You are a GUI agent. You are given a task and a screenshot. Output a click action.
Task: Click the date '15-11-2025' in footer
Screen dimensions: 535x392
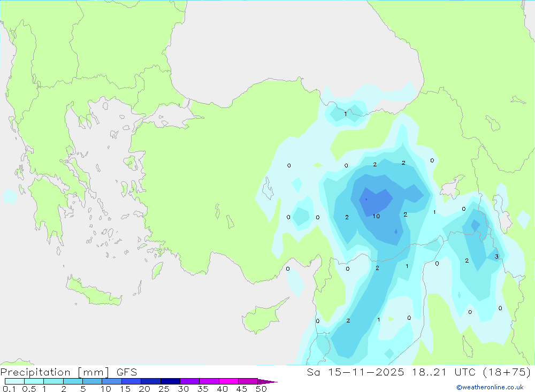click(366, 372)
